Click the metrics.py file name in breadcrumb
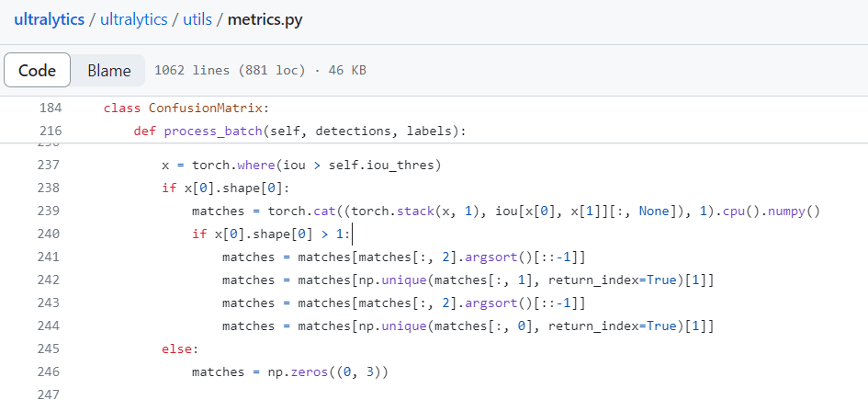868x400 pixels. click(x=265, y=19)
